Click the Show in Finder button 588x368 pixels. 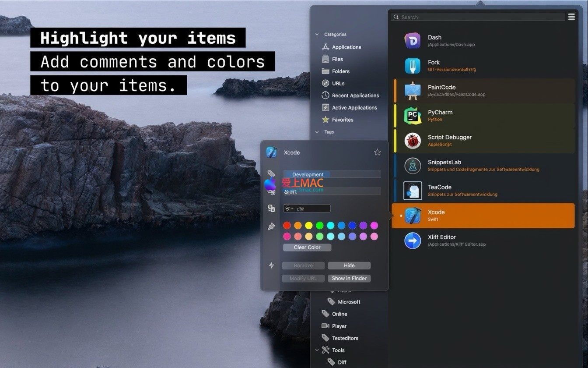pos(349,278)
